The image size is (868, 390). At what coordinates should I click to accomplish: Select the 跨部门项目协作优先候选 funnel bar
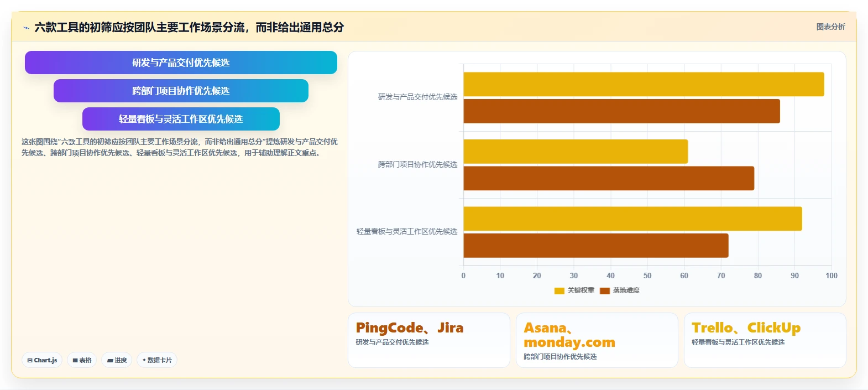click(x=181, y=91)
